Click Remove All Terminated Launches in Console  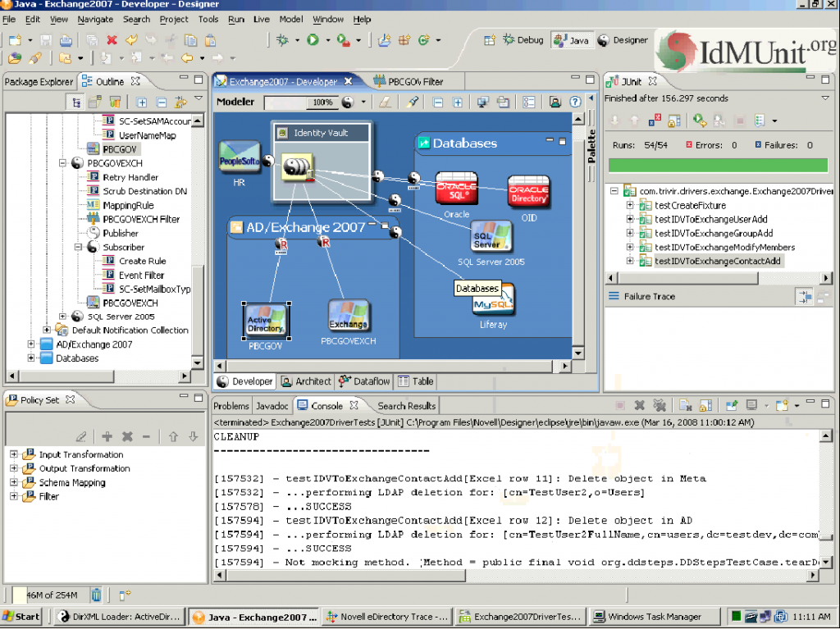(x=660, y=406)
